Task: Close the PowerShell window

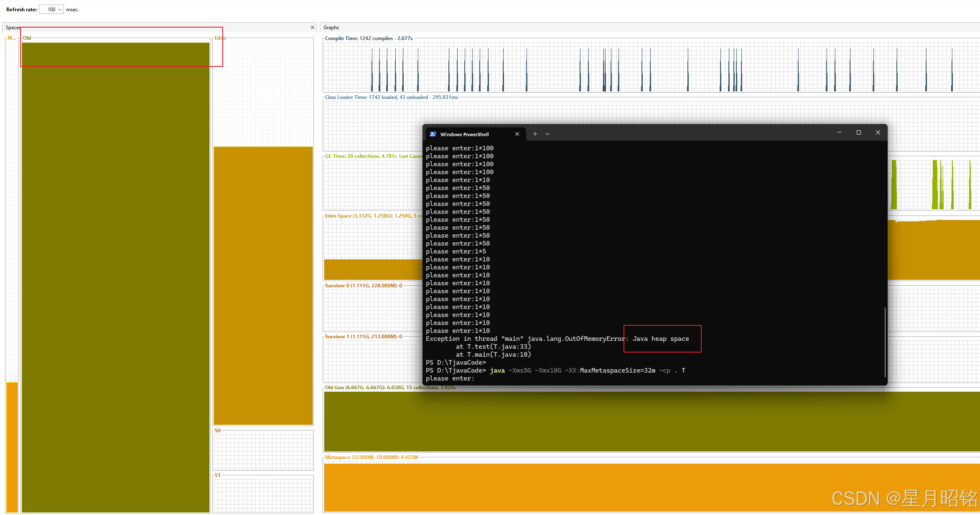Action: pos(878,132)
